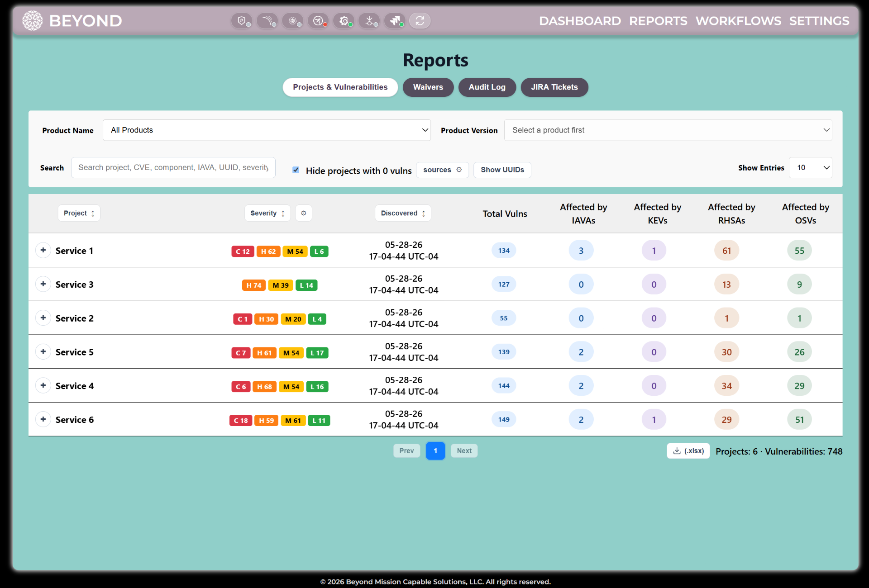Click the git commit arrow status icon
The image size is (869, 588).
tap(369, 21)
